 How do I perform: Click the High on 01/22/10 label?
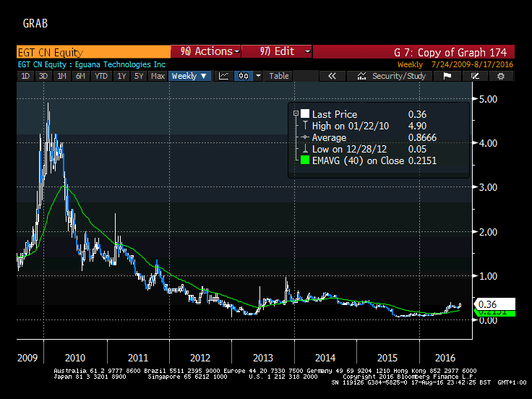[x=351, y=126]
